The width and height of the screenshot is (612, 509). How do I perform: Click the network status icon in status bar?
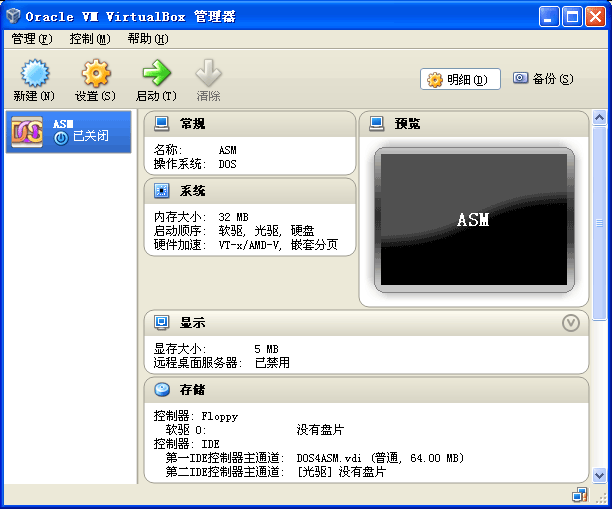[x=580, y=495]
